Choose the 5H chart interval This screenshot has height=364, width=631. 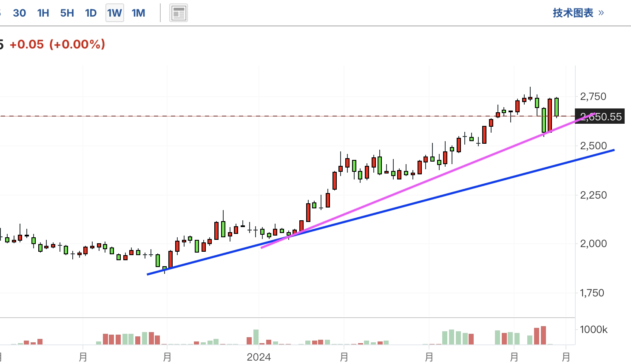point(67,13)
